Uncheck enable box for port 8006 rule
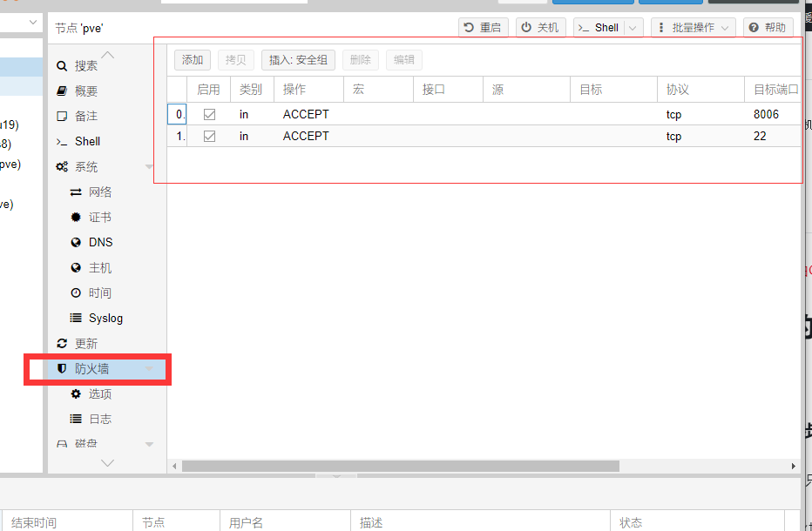 pyautogui.click(x=209, y=114)
